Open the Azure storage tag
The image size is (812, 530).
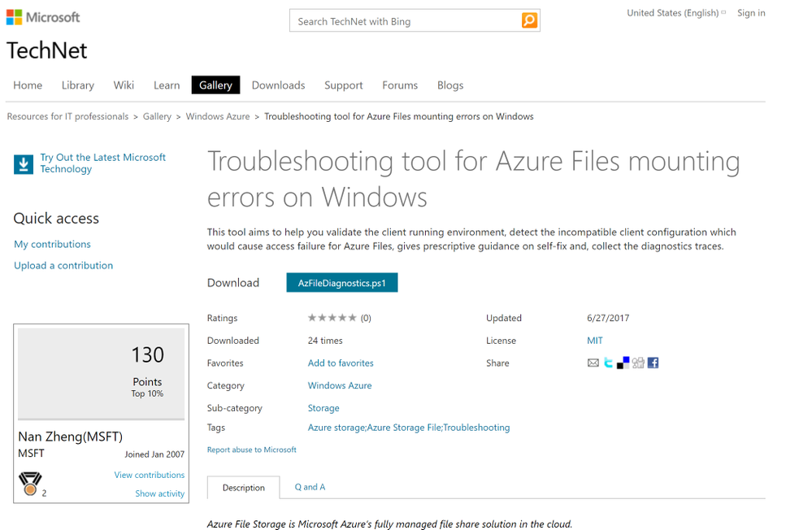tap(336, 428)
